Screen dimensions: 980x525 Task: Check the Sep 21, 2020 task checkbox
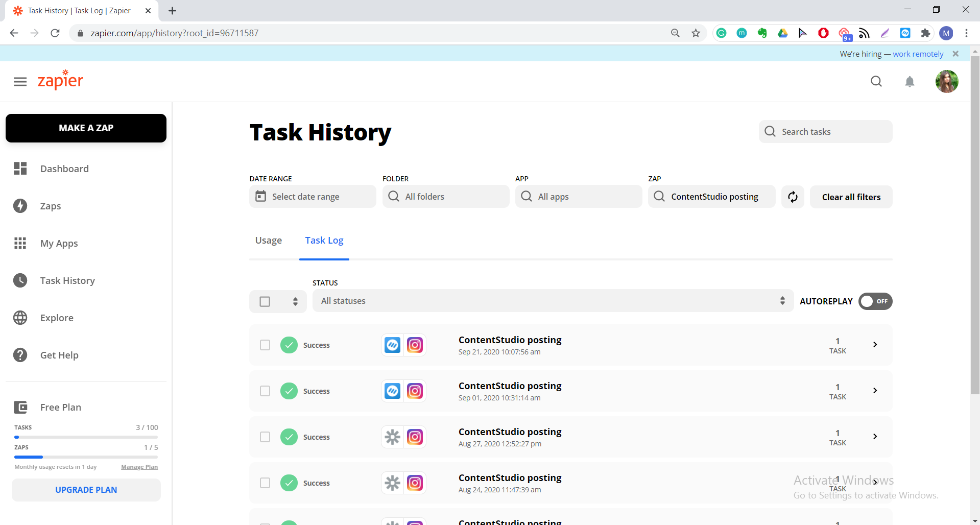coord(265,345)
